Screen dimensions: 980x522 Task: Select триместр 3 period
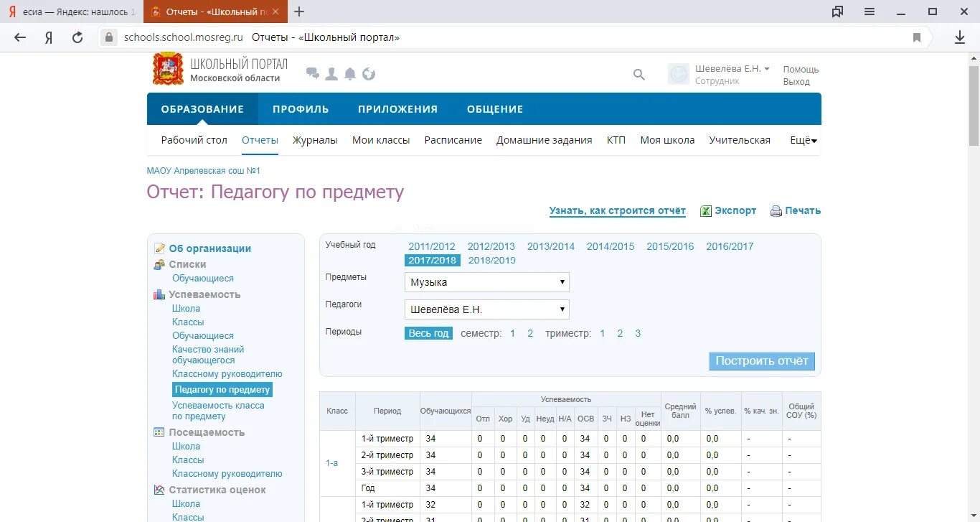tap(638, 333)
